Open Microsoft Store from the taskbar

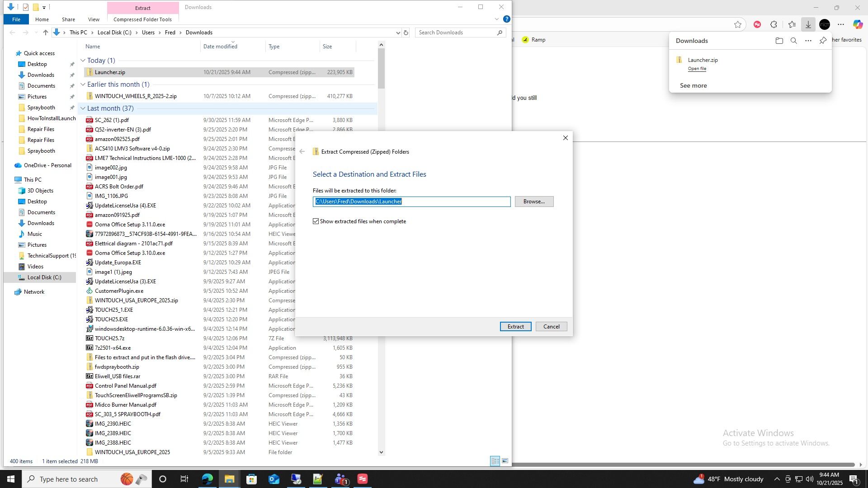point(251,479)
